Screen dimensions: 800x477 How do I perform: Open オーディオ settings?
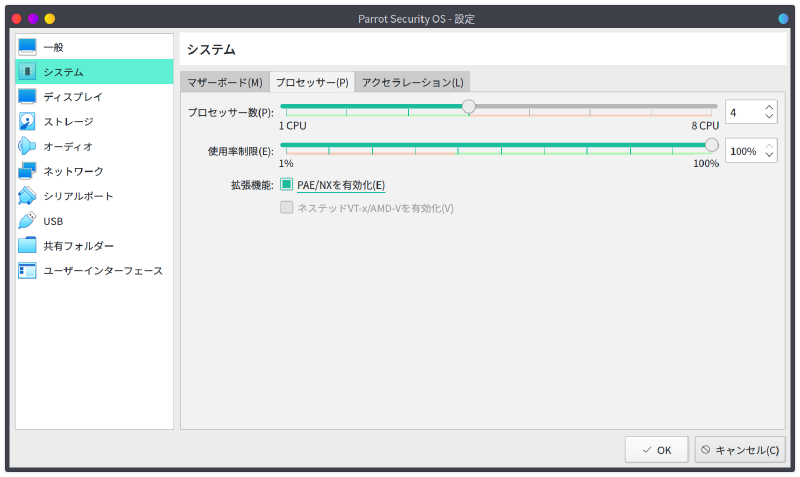pos(94,146)
